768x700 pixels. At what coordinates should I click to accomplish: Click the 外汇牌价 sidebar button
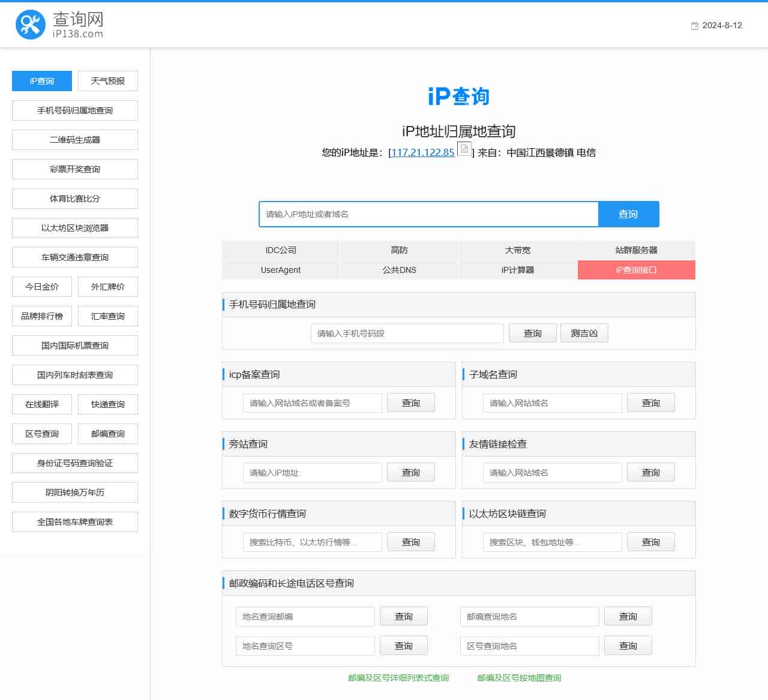pos(108,287)
